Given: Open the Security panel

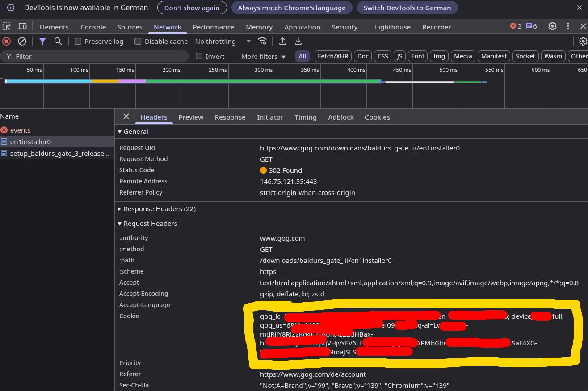Looking at the screenshot, I should tap(344, 27).
